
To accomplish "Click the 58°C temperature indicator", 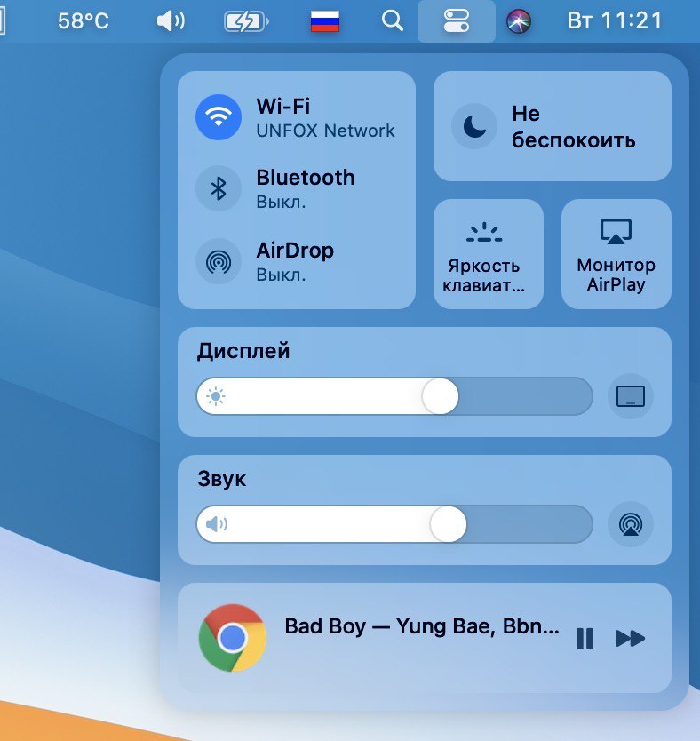I will click(84, 20).
